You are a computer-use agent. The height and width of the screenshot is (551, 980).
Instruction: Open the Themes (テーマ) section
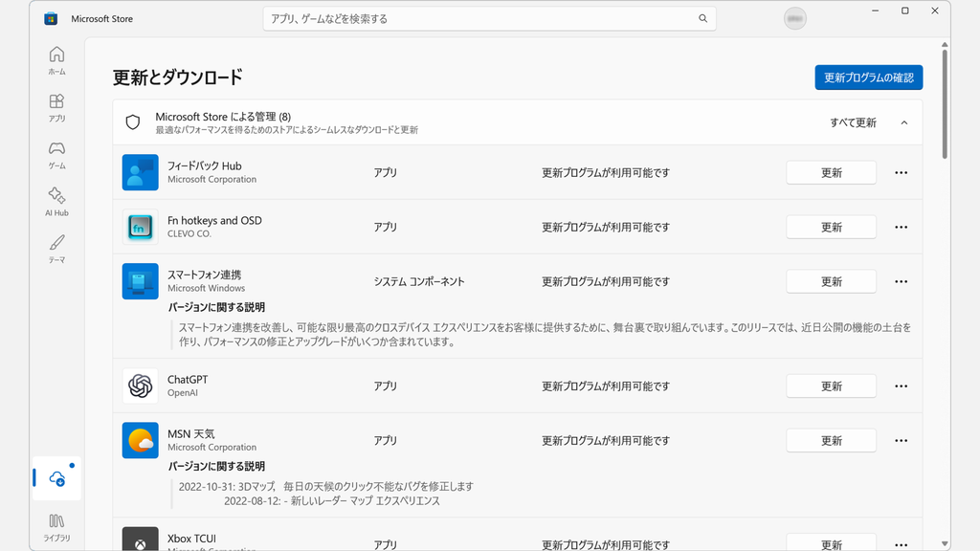56,249
